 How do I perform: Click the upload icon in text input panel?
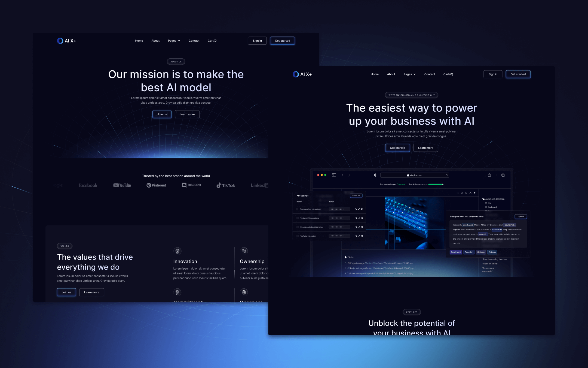[x=520, y=217]
